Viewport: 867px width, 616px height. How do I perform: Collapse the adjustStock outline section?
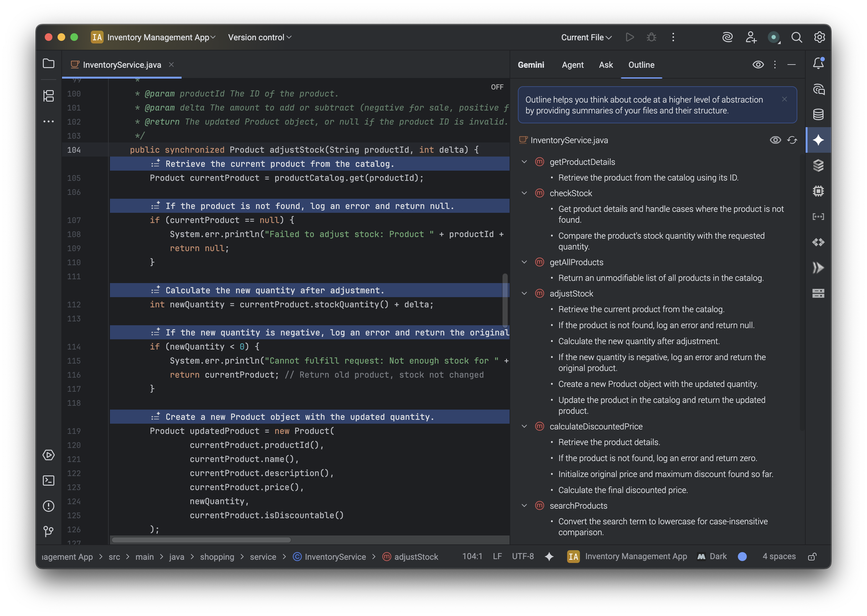(524, 293)
